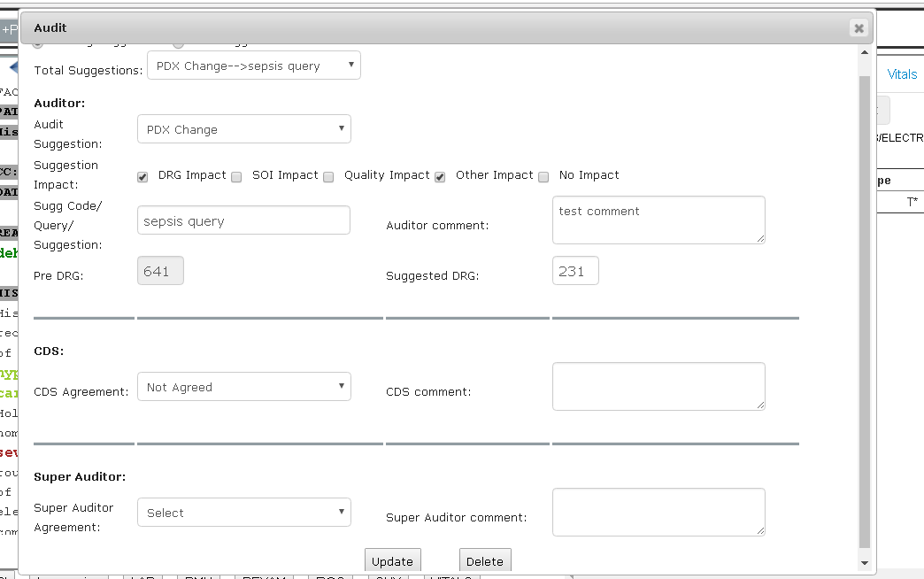This screenshot has height=579, width=924.
Task: Click the scrollbar down arrow icon
Action: click(864, 562)
